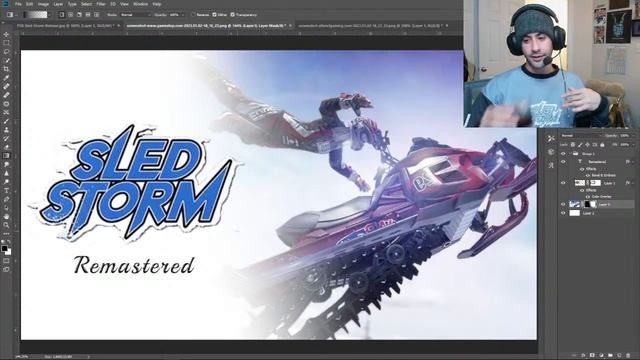
Task: Open the Filter menu
Action: coord(101,4)
